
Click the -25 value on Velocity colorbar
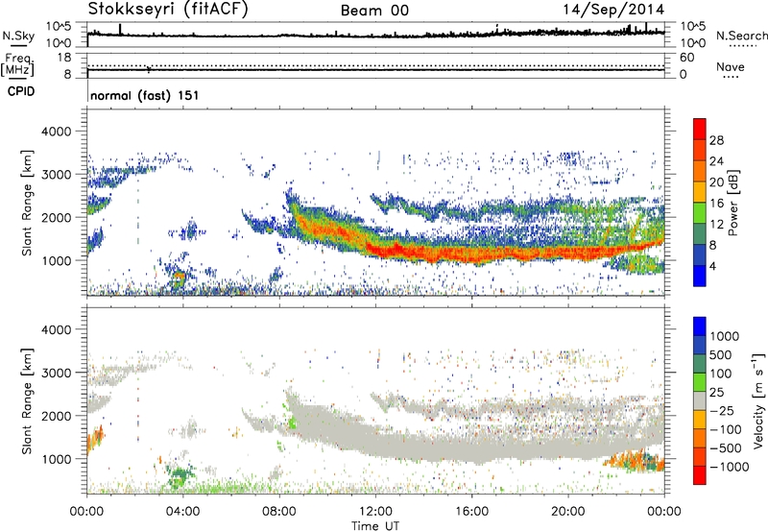(x=723, y=411)
